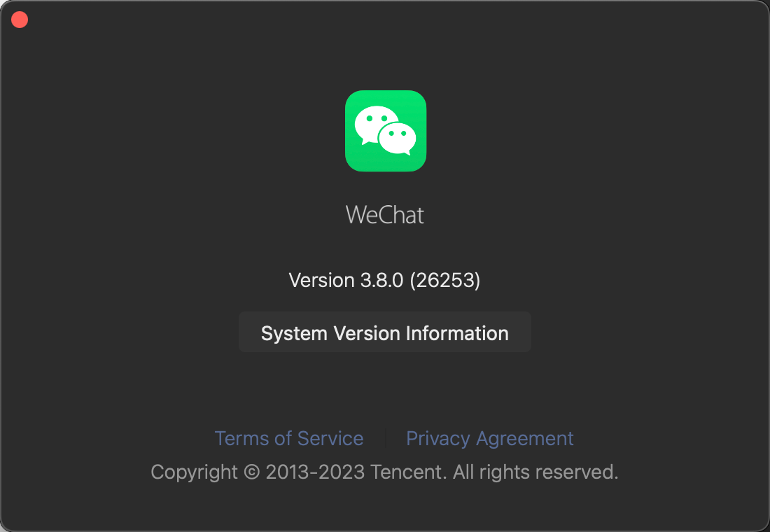This screenshot has height=532, width=770.
Task: Click the "WeChat" app name label
Action: pos(385,215)
